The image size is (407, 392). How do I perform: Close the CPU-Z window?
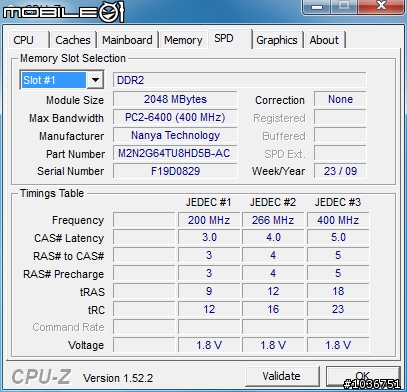pyautogui.click(x=381, y=6)
